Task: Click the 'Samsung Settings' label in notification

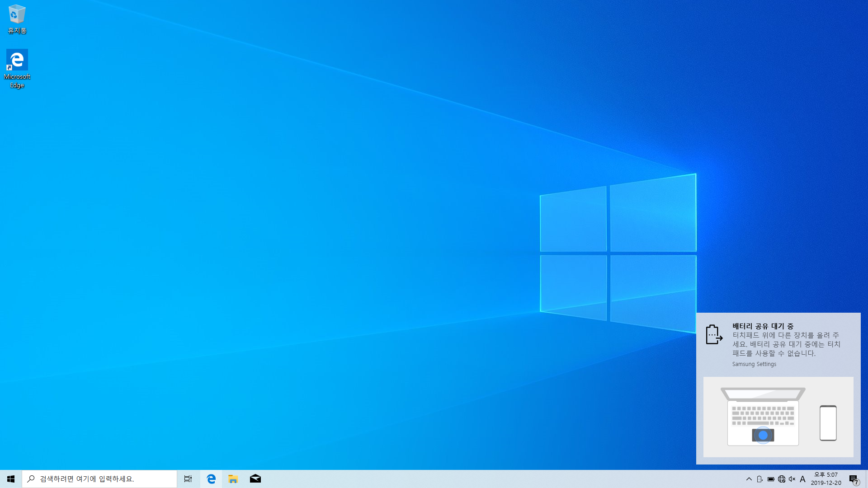Action: point(754,364)
